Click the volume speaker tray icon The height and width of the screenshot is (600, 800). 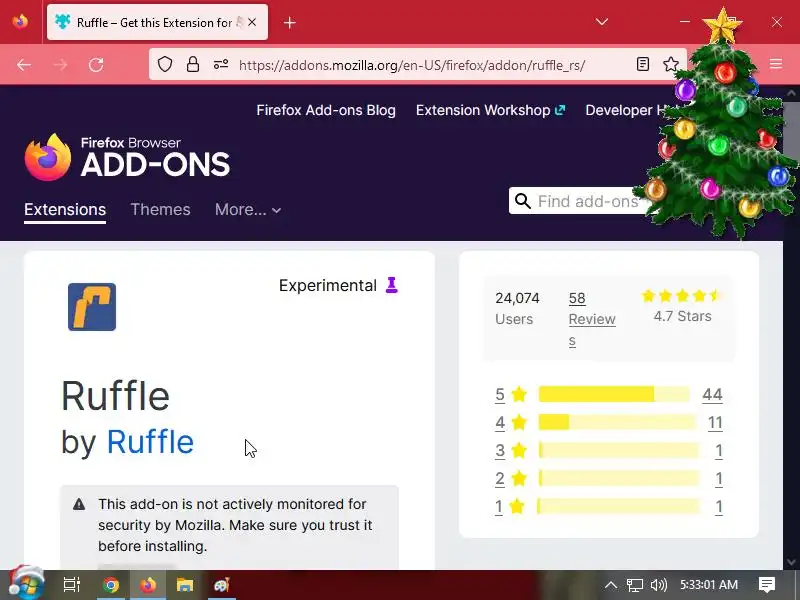(x=659, y=585)
